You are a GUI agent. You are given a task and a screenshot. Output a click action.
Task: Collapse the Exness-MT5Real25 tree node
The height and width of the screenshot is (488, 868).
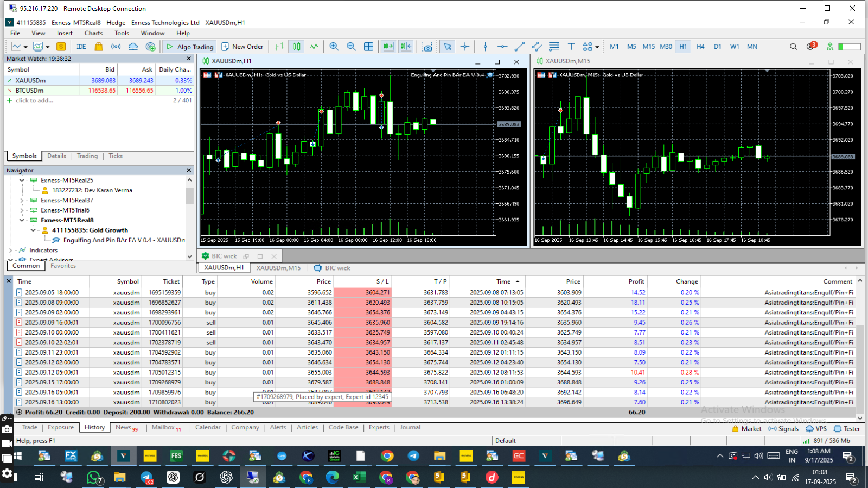tap(22, 180)
